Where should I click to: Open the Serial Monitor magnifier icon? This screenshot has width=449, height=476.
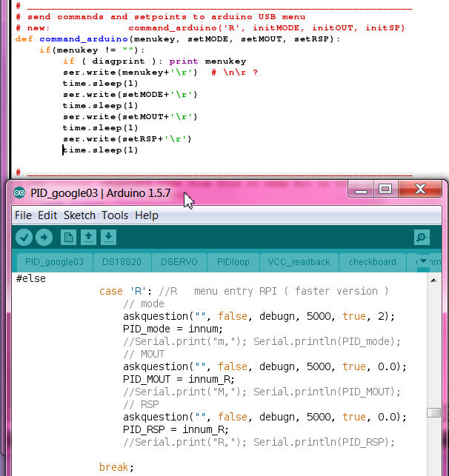(422, 237)
